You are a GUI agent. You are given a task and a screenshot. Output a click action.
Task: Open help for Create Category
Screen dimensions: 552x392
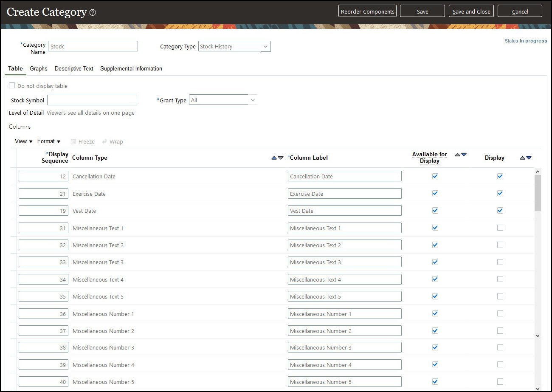(93, 12)
